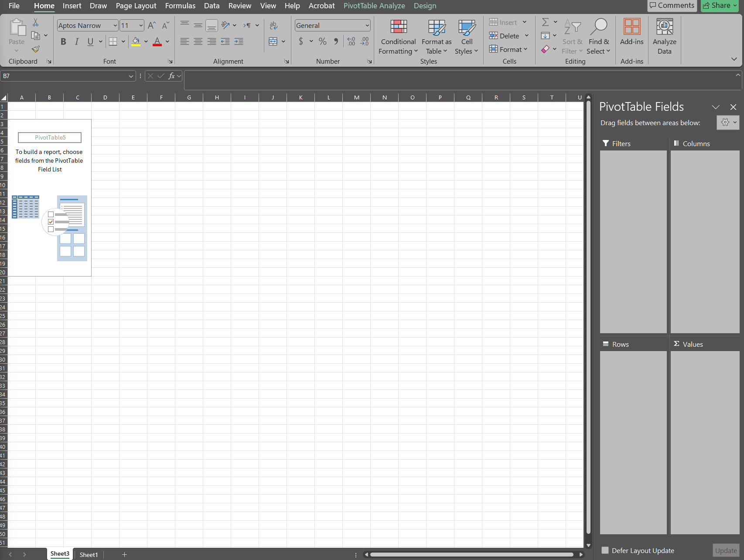Toggle Bold formatting
The image size is (744, 560).
click(64, 41)
